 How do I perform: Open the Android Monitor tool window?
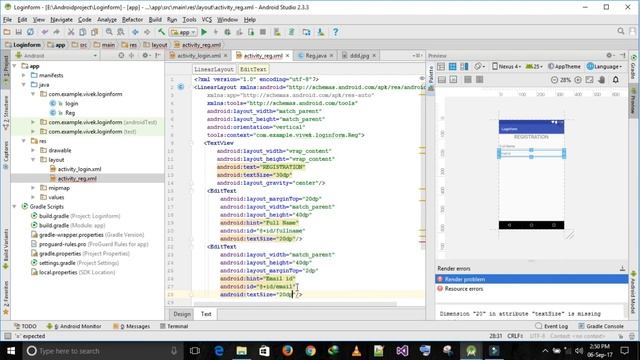[x=74, y=326]
